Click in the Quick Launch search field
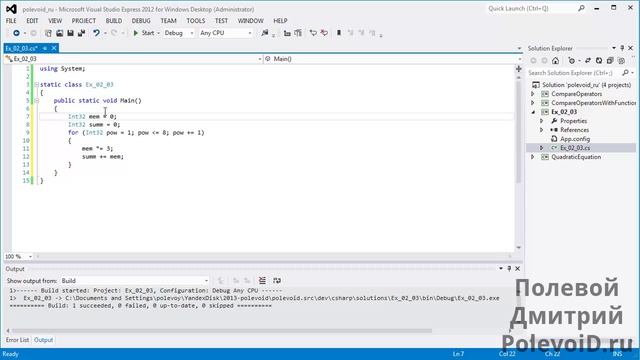The width and height of the screenshot is (640, 360). point(531,8)
